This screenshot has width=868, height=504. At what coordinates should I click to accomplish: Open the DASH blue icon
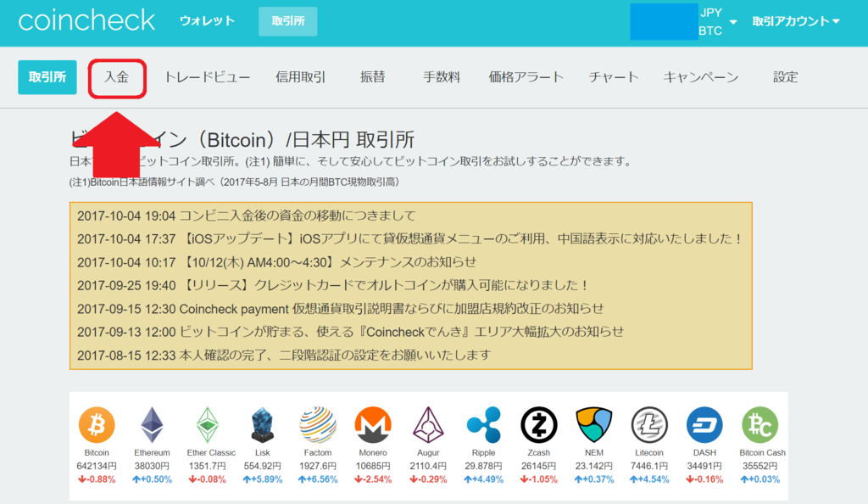704,425
